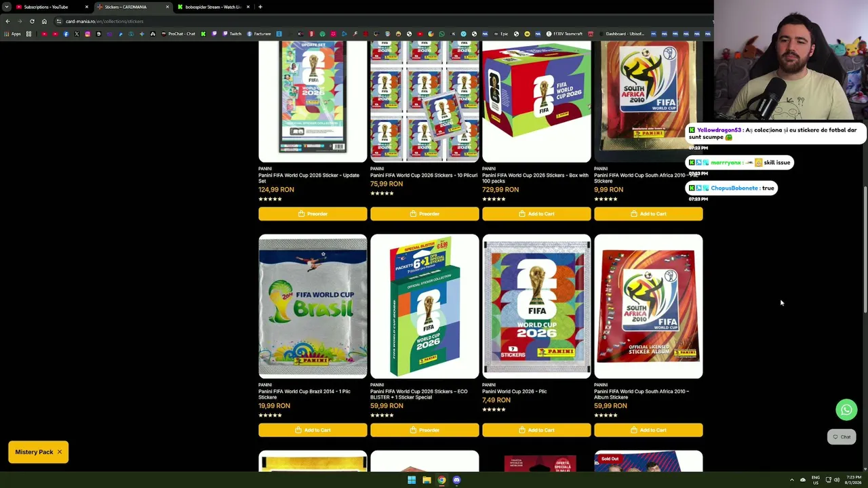Open the cloud sync tray icon
Screen dimensions: 868x488
[803, 480]
